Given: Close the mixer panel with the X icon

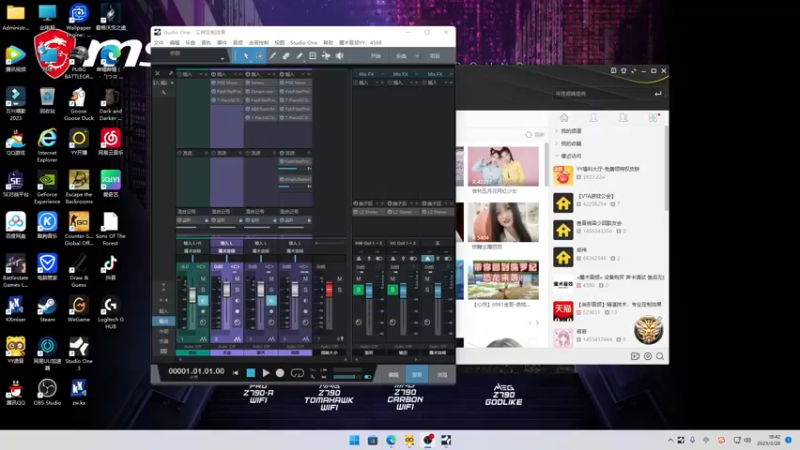Looking at the screenshot, I should [x=158, y=73].
